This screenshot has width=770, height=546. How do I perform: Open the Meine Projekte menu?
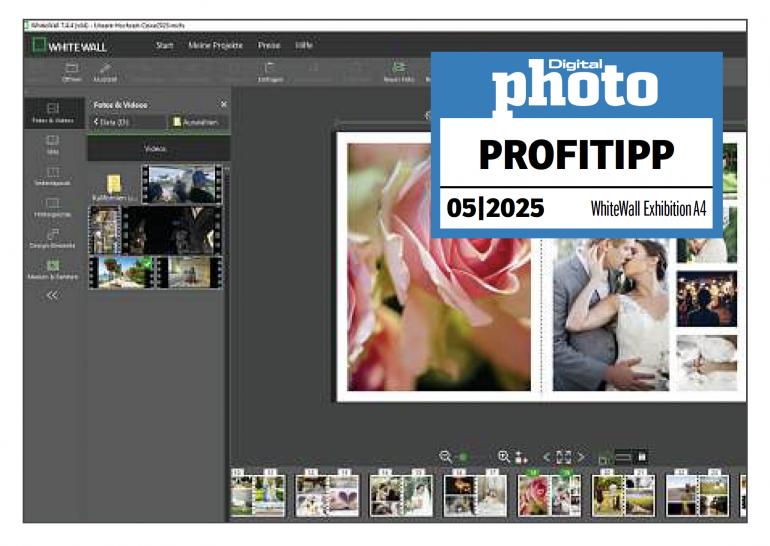click(x=216, y=45)
